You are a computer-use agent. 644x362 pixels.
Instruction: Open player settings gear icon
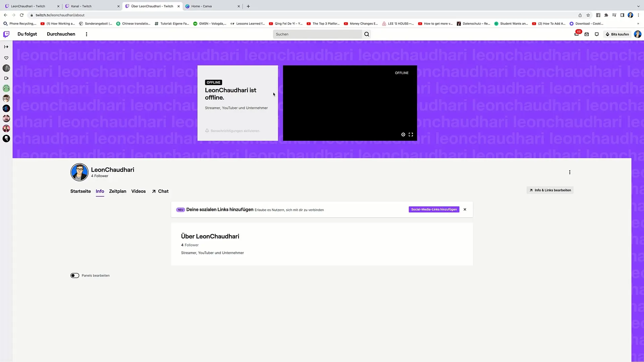403,134
